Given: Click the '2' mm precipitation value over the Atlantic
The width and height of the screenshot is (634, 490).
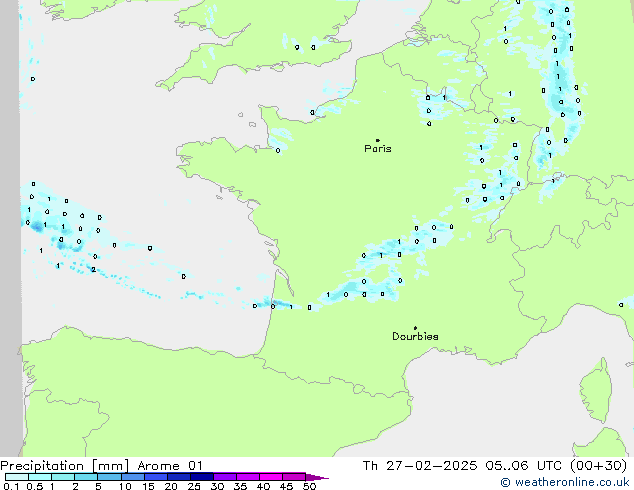Looking at the screenshot, I should pyautogui.click(x=93, y=269).
